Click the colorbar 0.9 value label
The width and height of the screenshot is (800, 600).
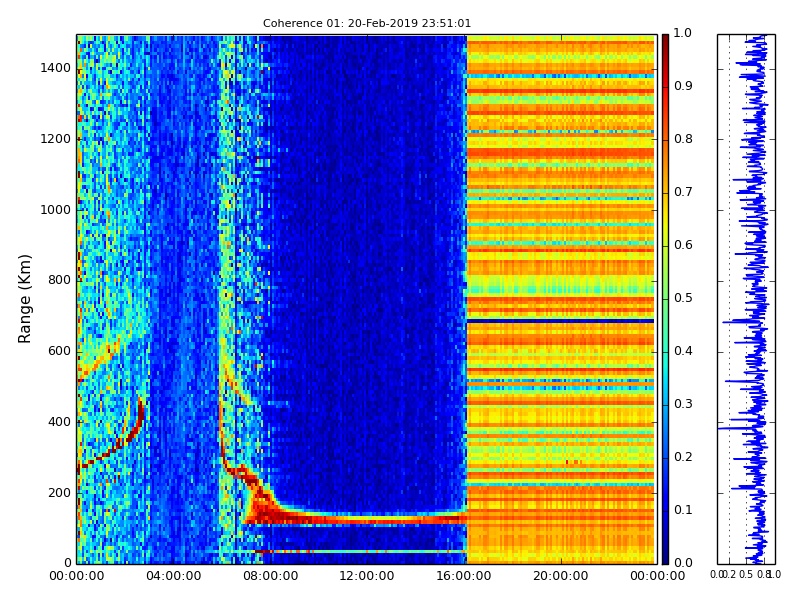point(683,86)
